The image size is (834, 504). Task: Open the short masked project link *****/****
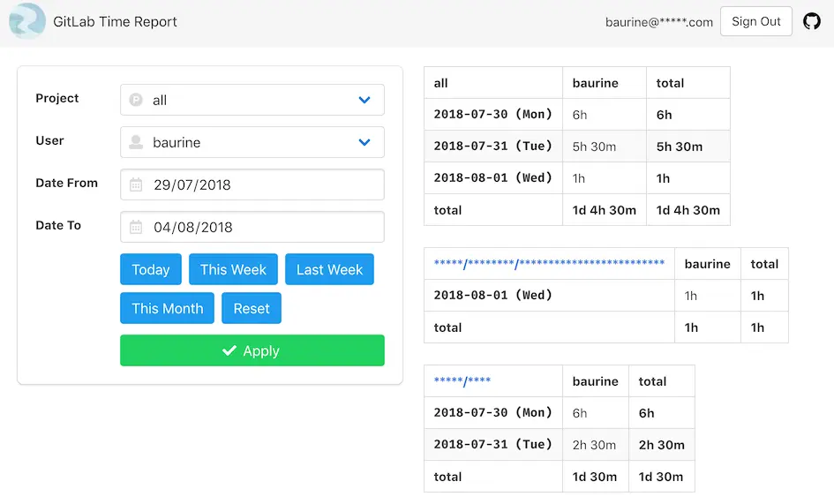(x=462, y=380)
